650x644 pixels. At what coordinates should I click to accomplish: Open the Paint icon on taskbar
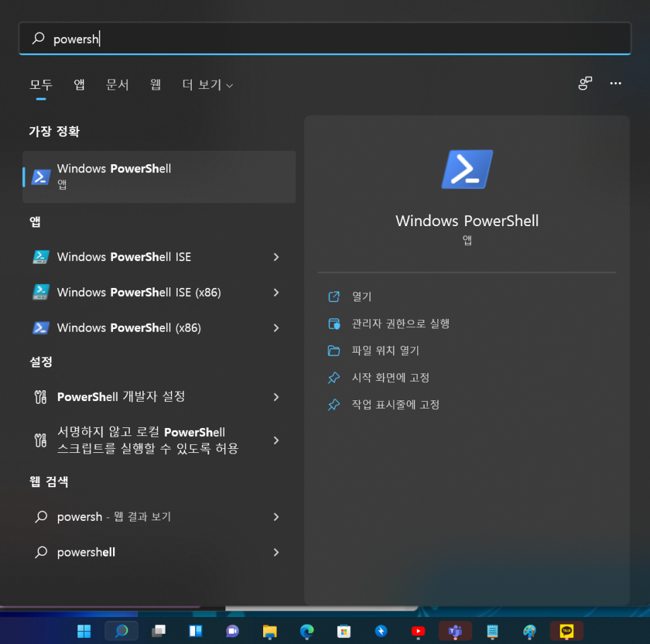pos(530,631)
